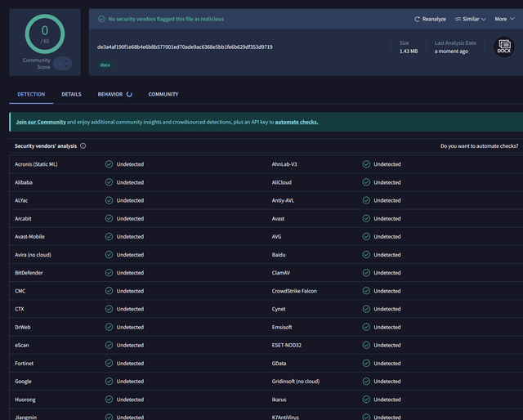Click the check icon in the CrowdStrike Falcon row
523x420 pixels.
coord(366,291)
